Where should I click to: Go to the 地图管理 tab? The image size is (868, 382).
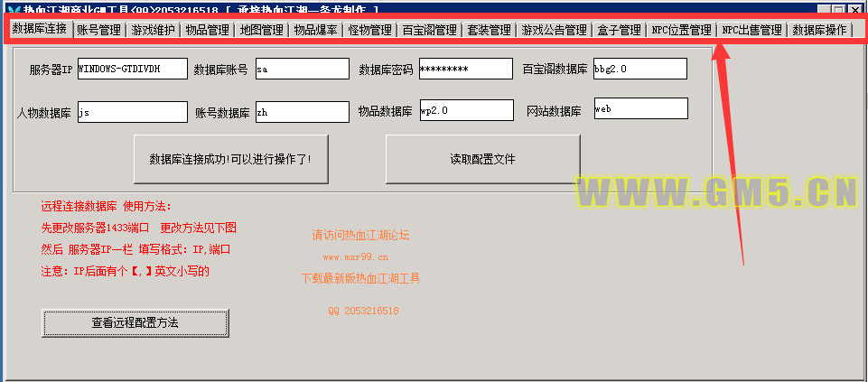(261, 30)
